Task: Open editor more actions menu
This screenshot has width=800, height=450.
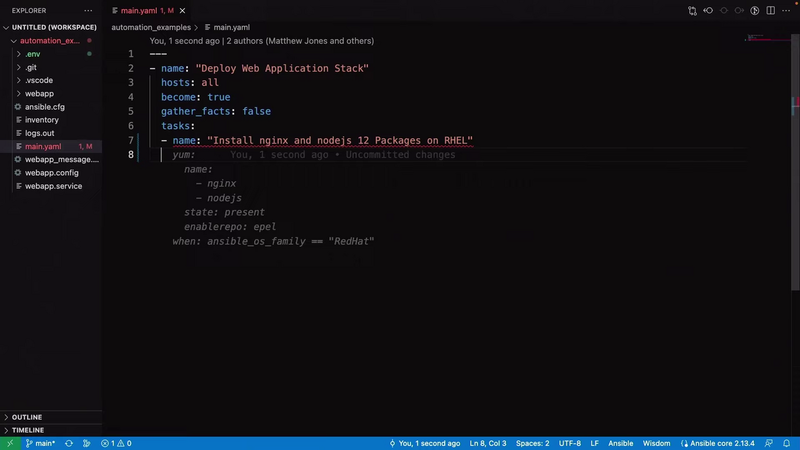Action: pyautogui.click(x=786, y=10)
